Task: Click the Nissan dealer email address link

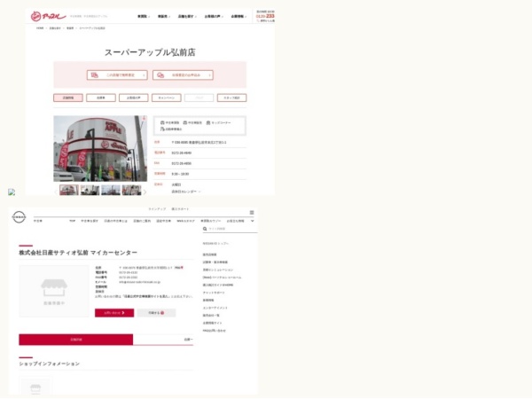Action: (140, 282)
